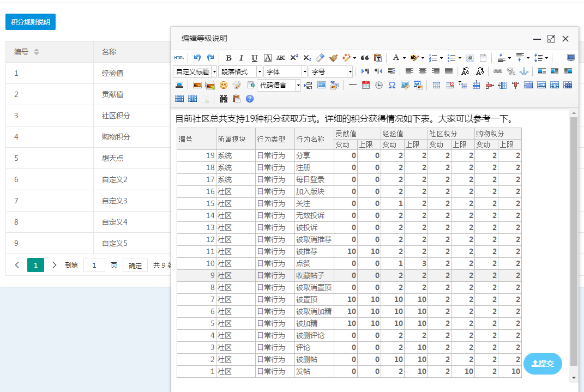Insert anchor with anchor icon

(524, 71)
